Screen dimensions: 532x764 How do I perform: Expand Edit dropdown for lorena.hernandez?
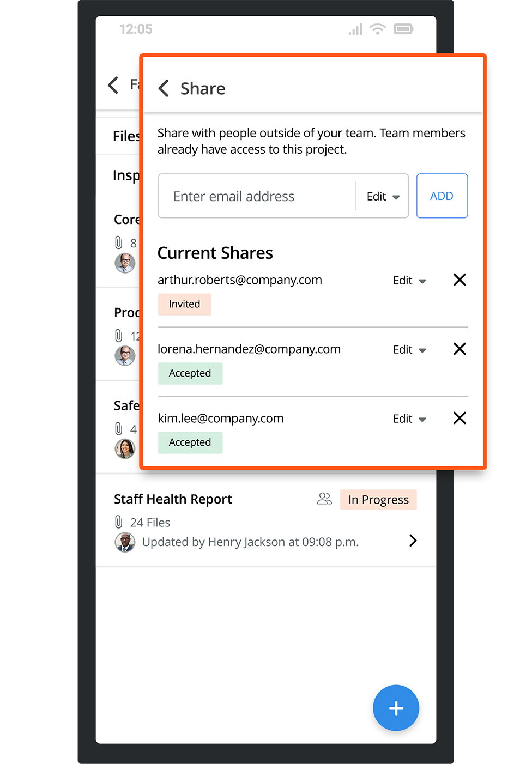click(409, 350)
